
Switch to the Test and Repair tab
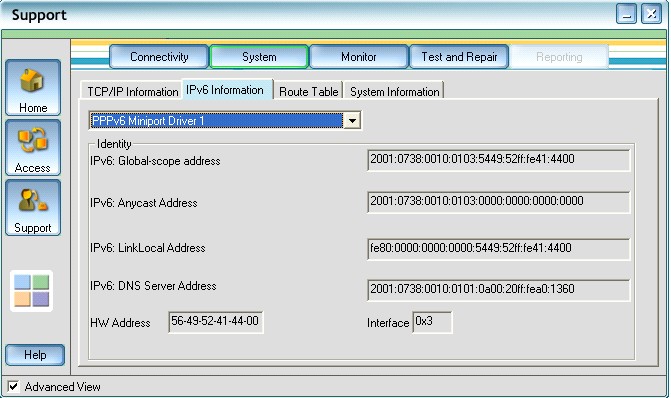pos(459,56)
